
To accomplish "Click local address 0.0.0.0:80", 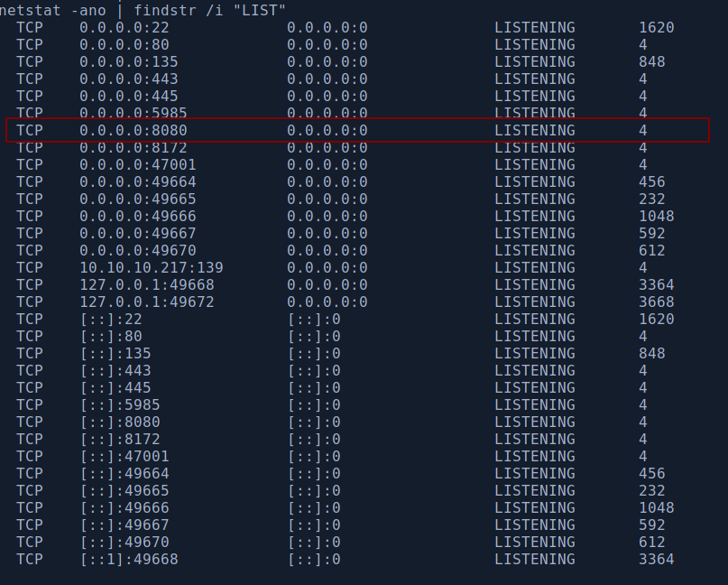I will pos(124,44).
